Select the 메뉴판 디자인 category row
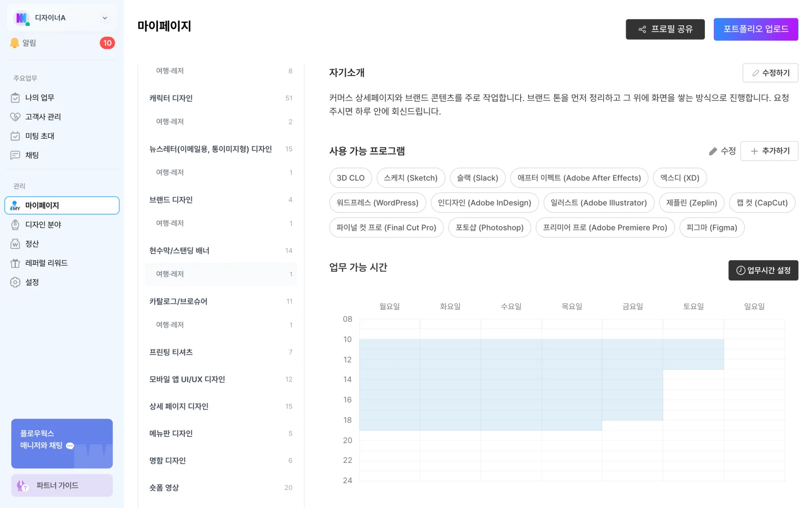The width and height of the screenshot is (812, 508). tap(221, 433)
